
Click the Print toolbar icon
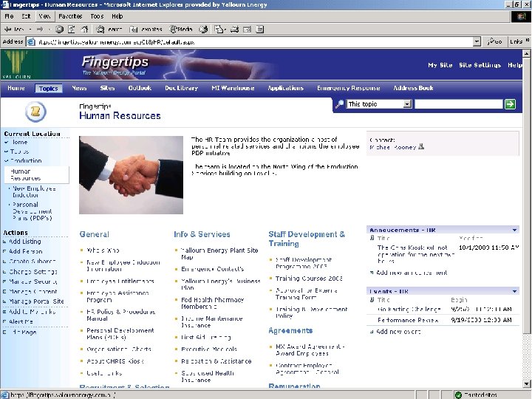(234, 30)
